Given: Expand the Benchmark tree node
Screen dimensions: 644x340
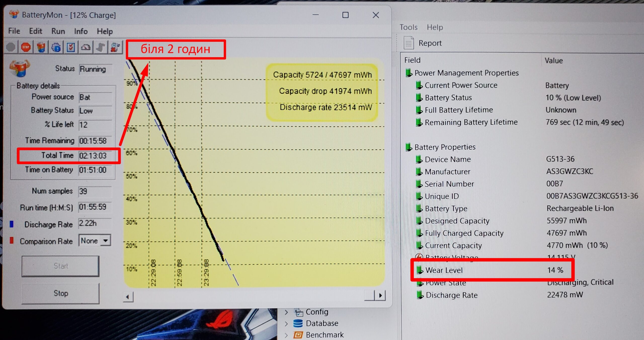Looking at the screenshot, I should 286,335.
